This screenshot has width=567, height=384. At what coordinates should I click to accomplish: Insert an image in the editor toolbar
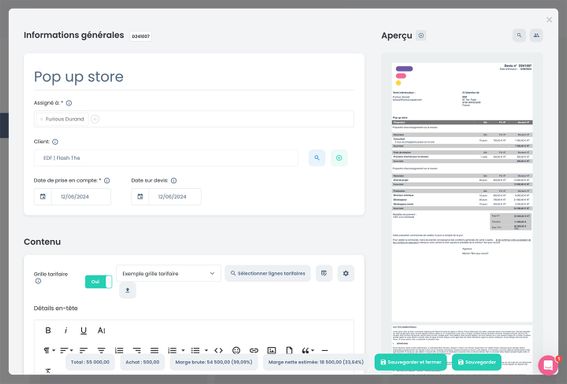[x=272, y=350]
